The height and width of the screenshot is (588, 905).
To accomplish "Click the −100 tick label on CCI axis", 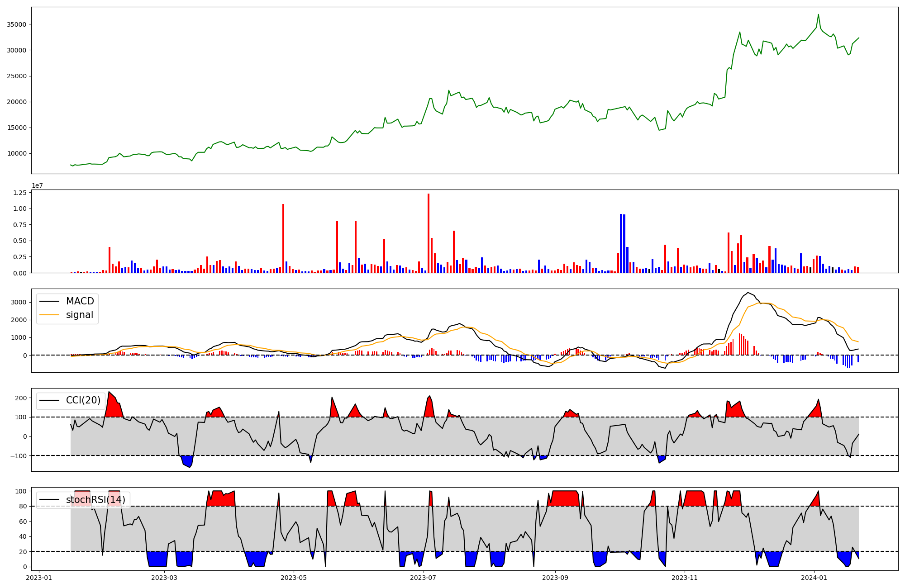I will [x=19, y=455].
